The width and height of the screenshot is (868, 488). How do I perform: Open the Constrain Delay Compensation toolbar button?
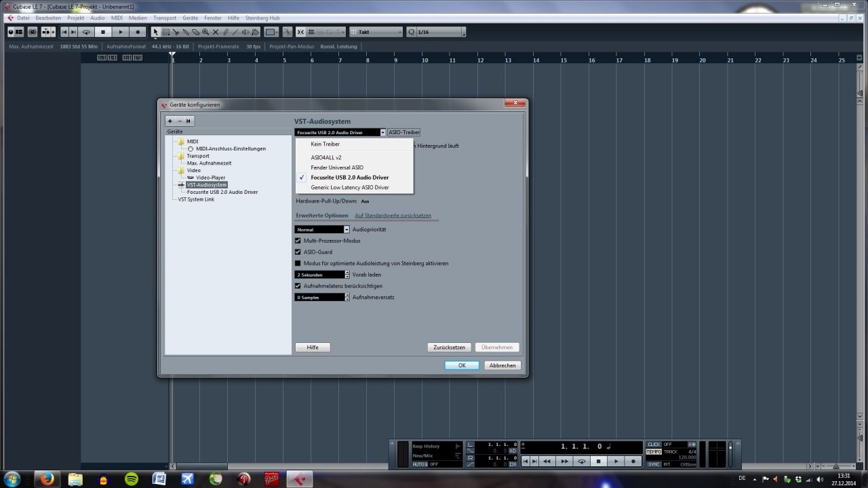click(32, 32)
